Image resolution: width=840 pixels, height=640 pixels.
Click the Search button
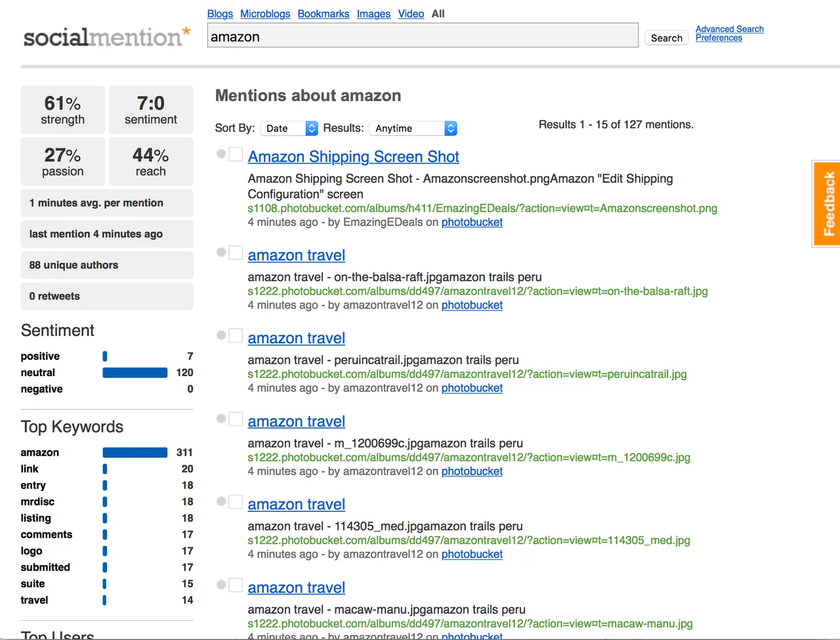click(x=667, y=38)
